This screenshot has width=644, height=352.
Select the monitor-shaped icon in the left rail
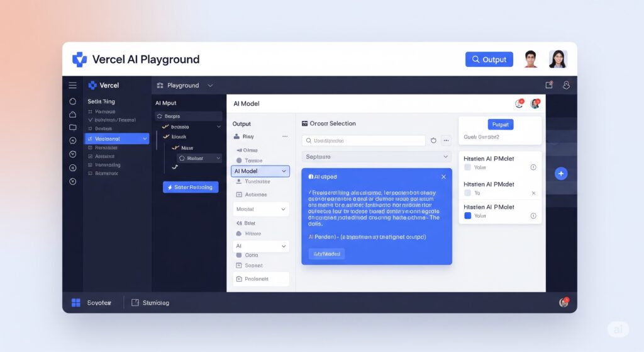pos(73,127)
